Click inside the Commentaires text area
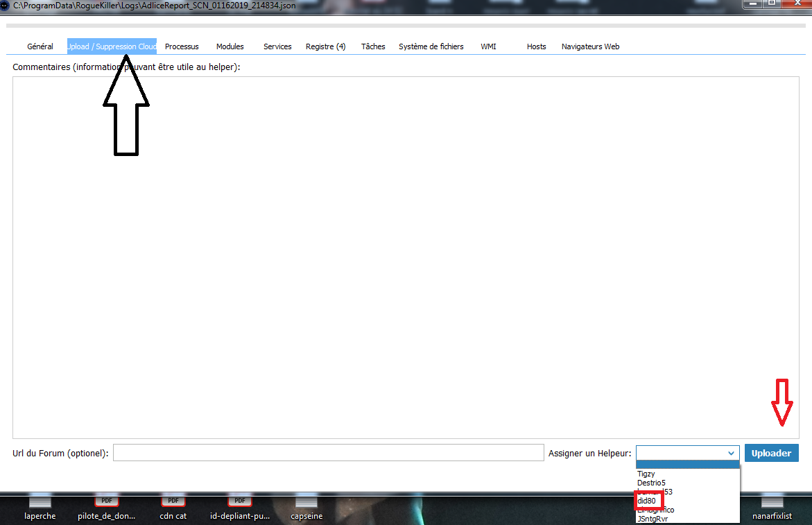Screen dimensions: 812x525 click(406, 257)
